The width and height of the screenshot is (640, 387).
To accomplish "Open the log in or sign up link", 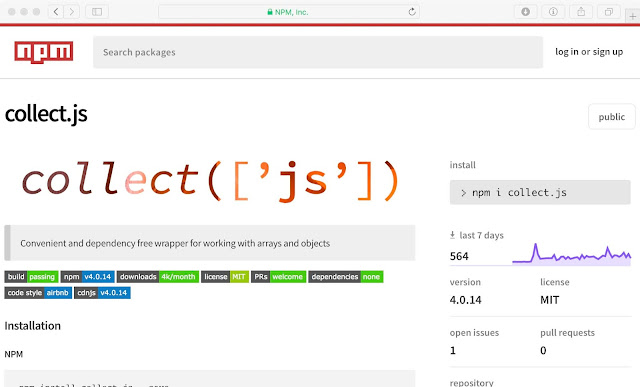I will [x=589, y=52].
